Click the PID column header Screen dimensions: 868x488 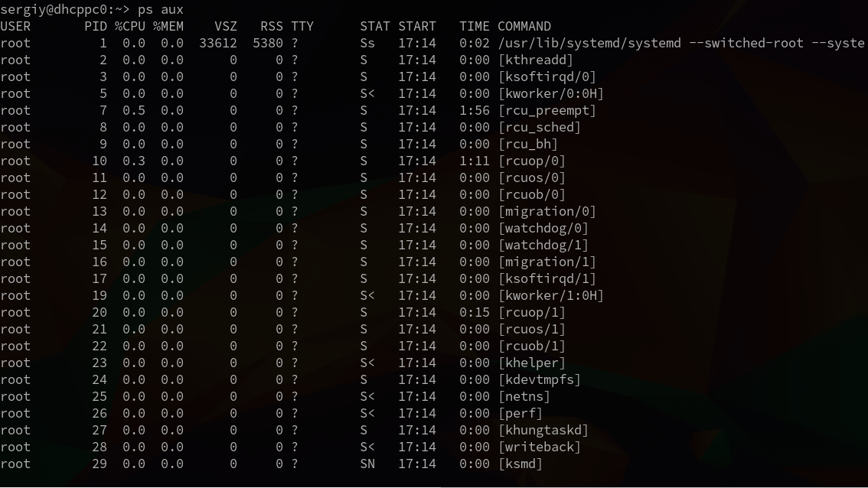[x=96, y=26]
